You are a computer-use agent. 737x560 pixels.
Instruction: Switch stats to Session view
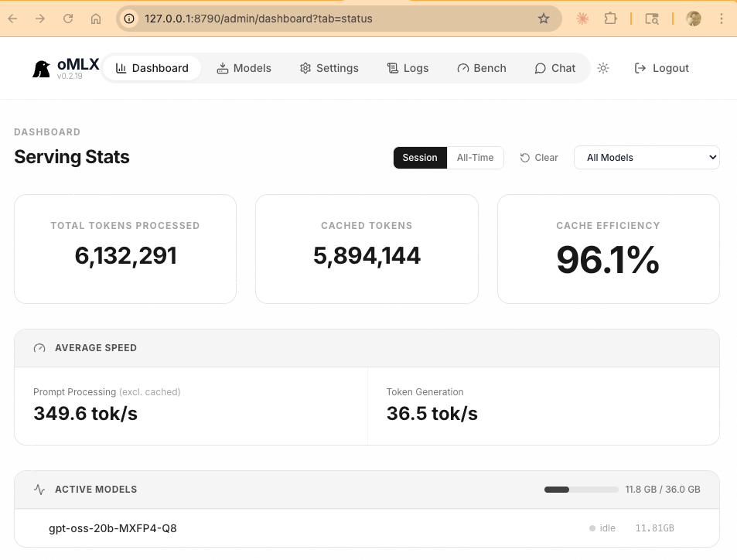point(420,158)
